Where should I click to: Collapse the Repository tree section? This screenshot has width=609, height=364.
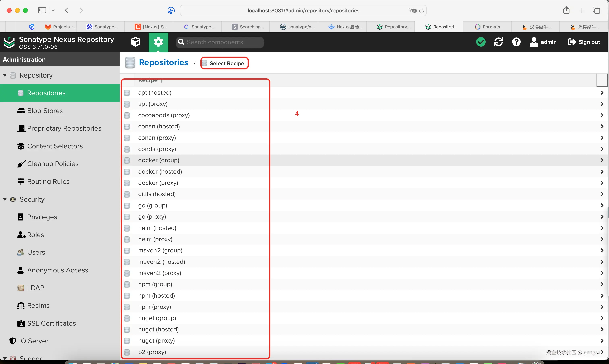pos(5,75)
